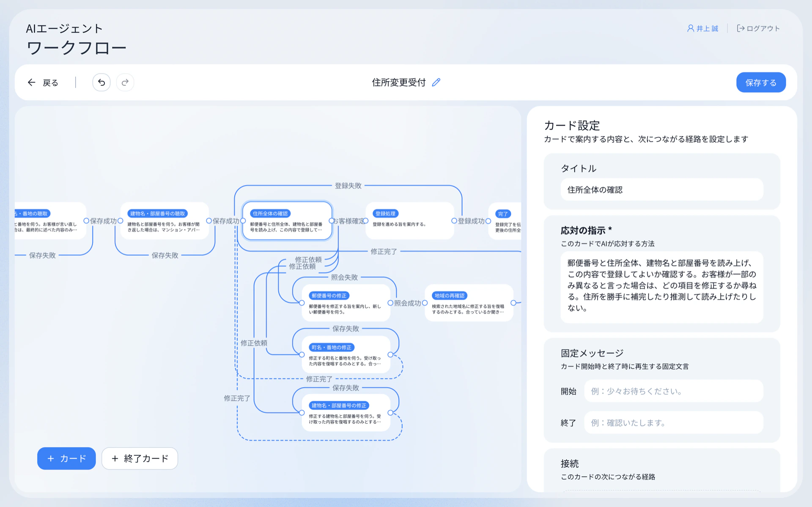The width and height of the screenshot is (812, 507).
Task: Select the 完了 end card
Action: [505, 221]
